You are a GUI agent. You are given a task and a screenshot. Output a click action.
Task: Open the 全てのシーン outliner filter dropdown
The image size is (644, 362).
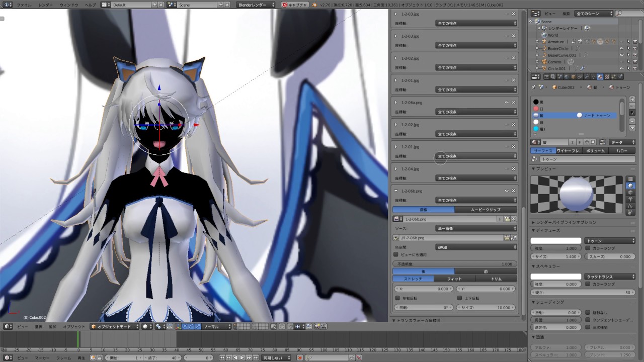point(594,14)
